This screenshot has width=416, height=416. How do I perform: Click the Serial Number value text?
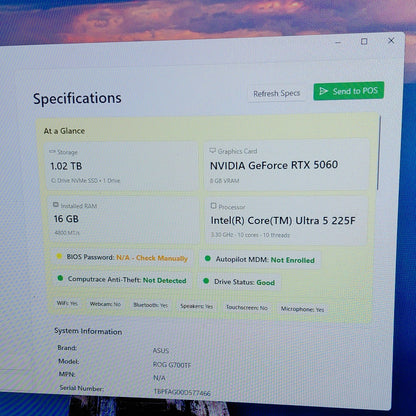click(x=182, y=392)
